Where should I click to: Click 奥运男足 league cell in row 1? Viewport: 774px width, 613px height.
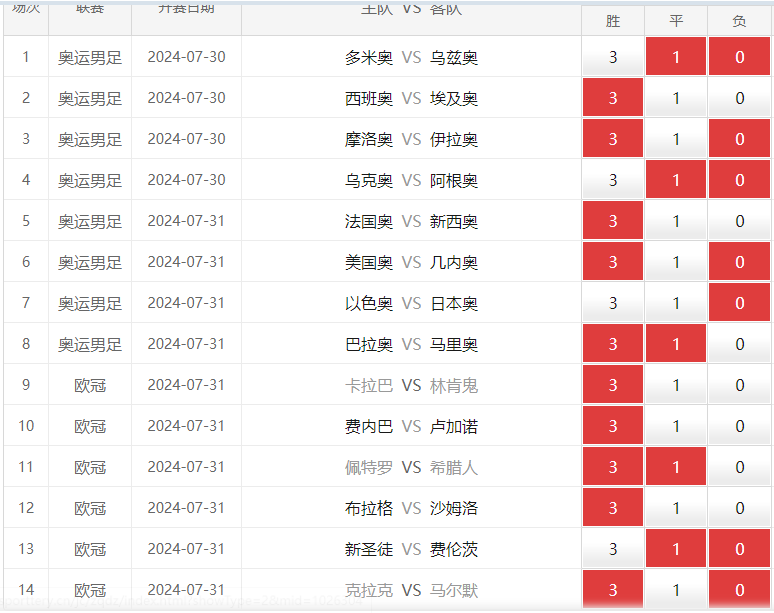click(x=90, y=58)
